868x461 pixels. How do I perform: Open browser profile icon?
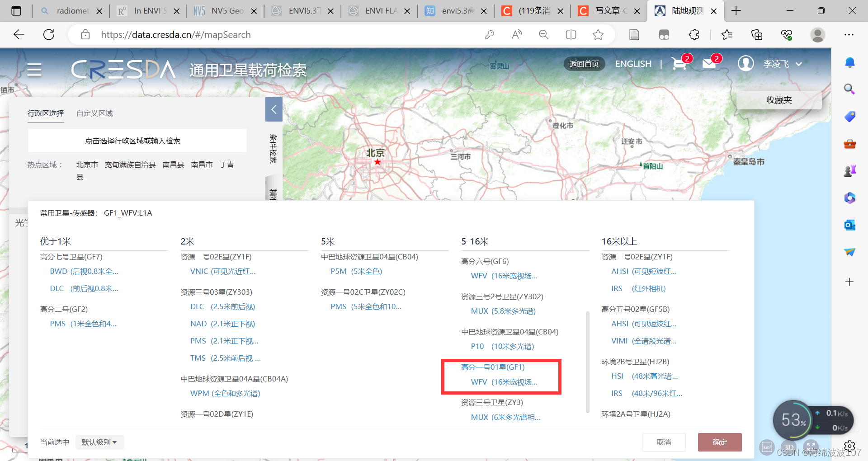[x=817, y=34]
